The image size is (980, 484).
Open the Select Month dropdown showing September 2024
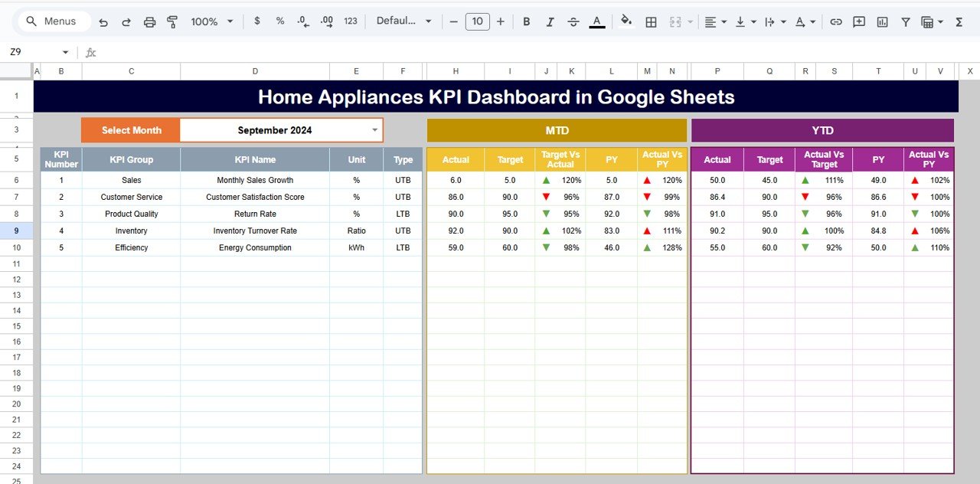[x=281, y=130]
